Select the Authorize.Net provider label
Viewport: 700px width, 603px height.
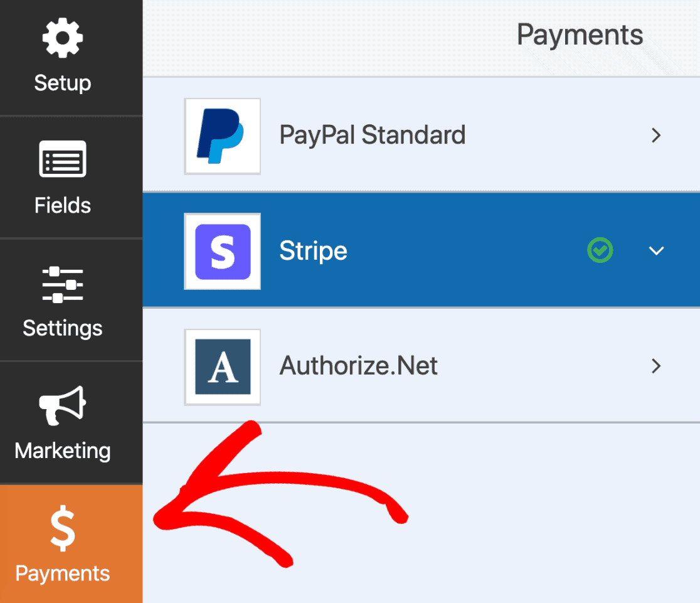359,366
